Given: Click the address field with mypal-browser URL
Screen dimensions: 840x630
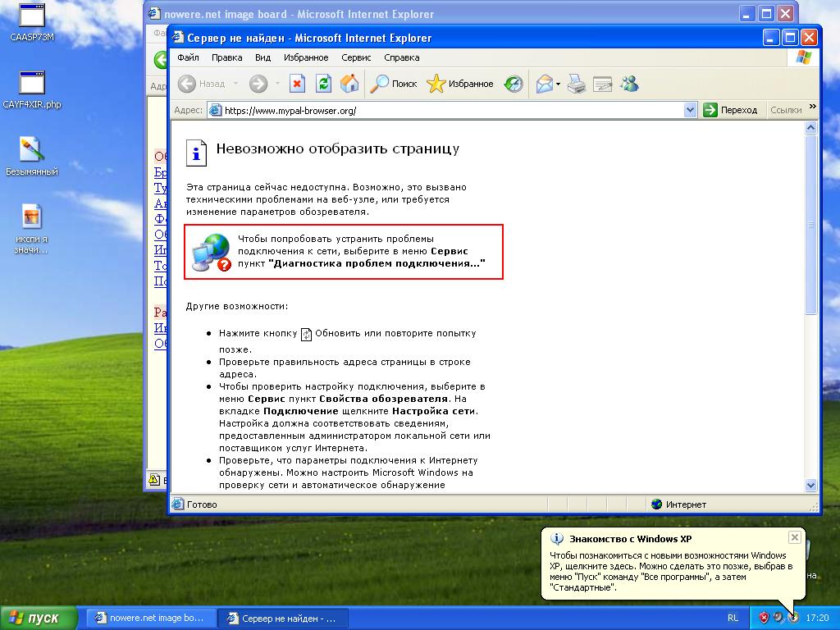Looking at the screenshot, I should [453, 111].
